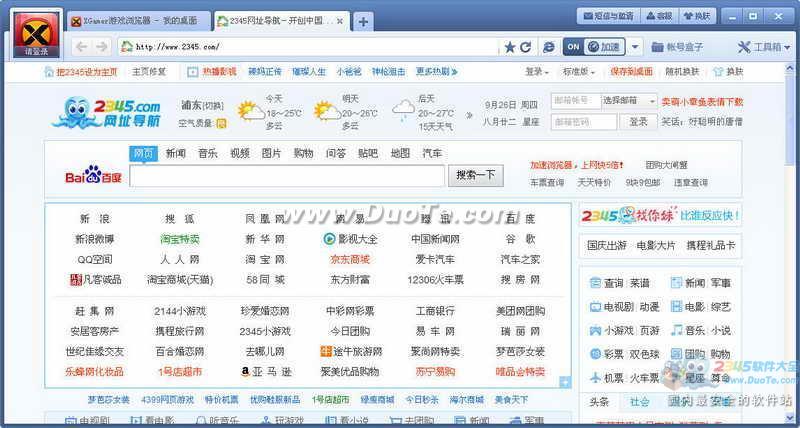
Task: Click scrollbar down arrow at bottom right
Action: pyautogui.click(x=791, y=416)
